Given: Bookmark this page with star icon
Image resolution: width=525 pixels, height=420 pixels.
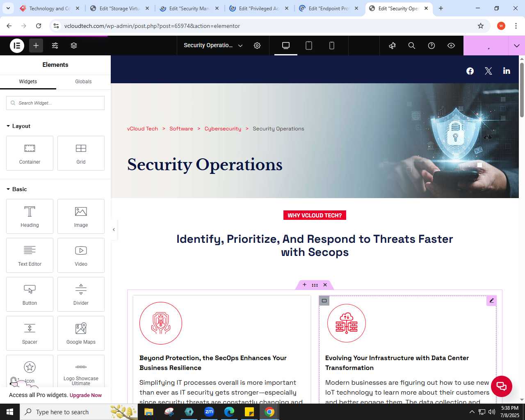Looking at the screenshot, I should click(x=481, y=26).
